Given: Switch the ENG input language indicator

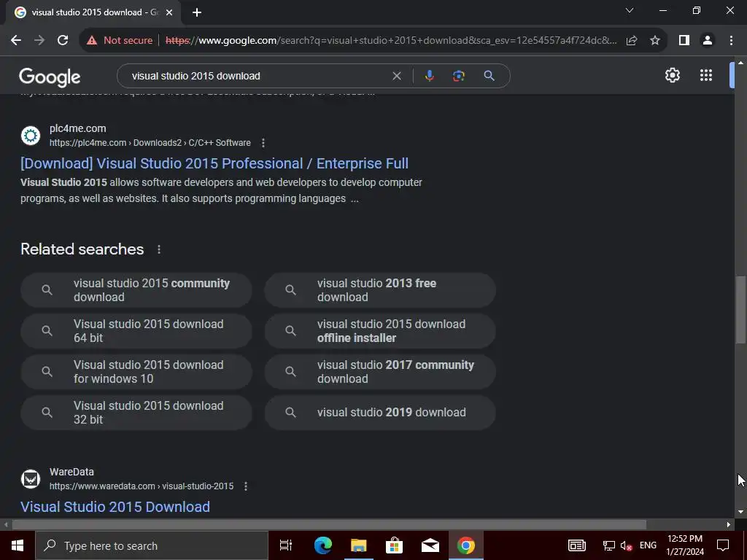Looking at the screenshot, I should pyautogui.click(x=648, y=545).
